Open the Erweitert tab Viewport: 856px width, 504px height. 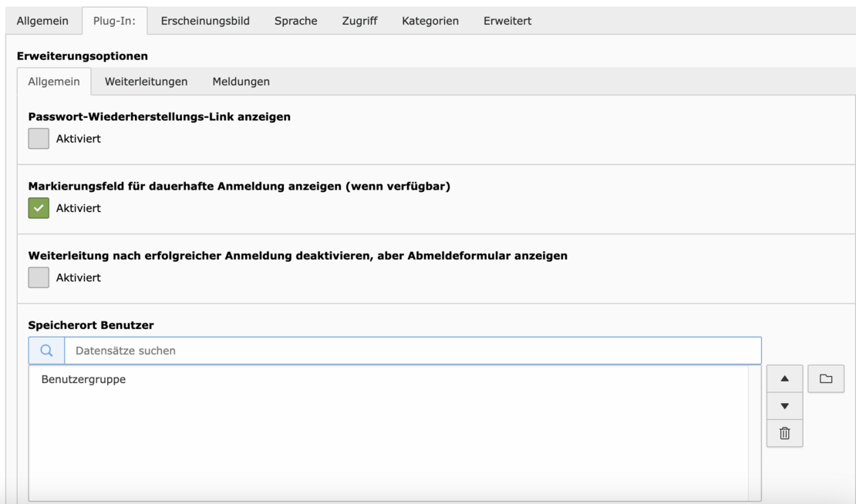point(507,21)
